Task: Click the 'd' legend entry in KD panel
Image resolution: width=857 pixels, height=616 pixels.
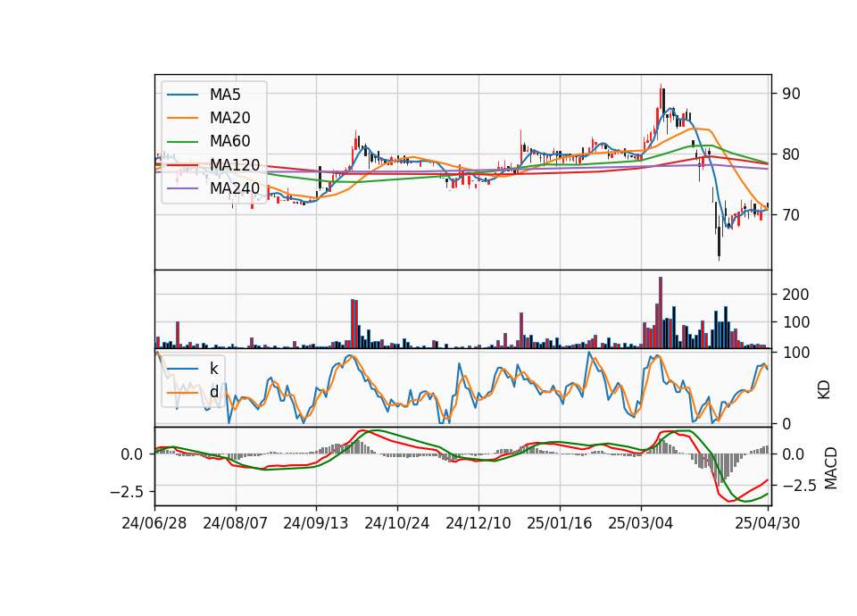Action: pos(213,391)
